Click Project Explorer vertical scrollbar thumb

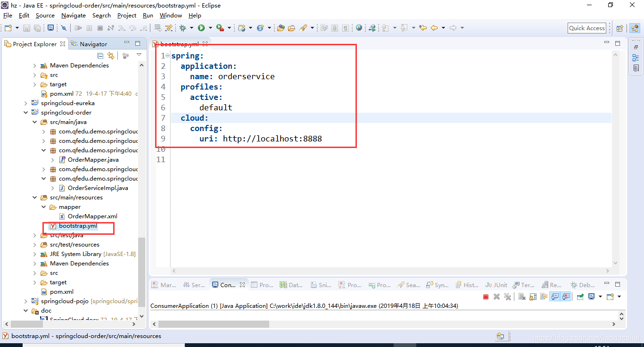tap(142, 273)
